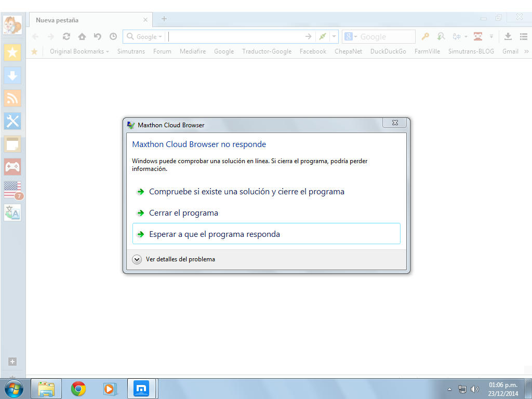Open the Forum bookmark

point(162,51)
